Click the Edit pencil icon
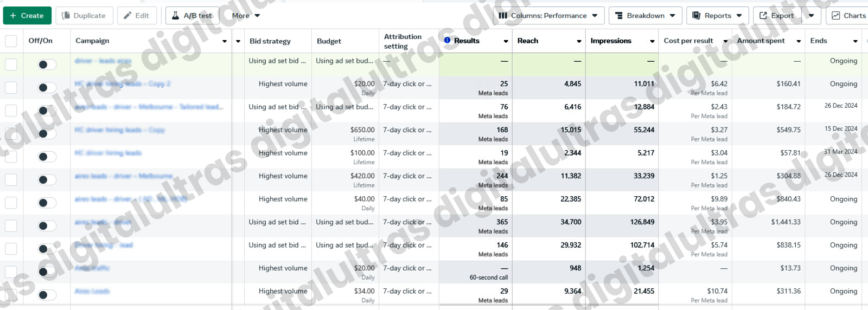Image resolution: width=868 pixels, height=310 pixels. tap(127, 16)
